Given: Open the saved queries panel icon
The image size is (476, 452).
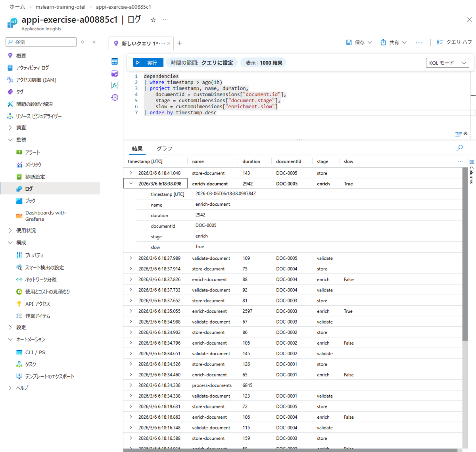Looking at the screenshot, I should click(x=115, y=73).
